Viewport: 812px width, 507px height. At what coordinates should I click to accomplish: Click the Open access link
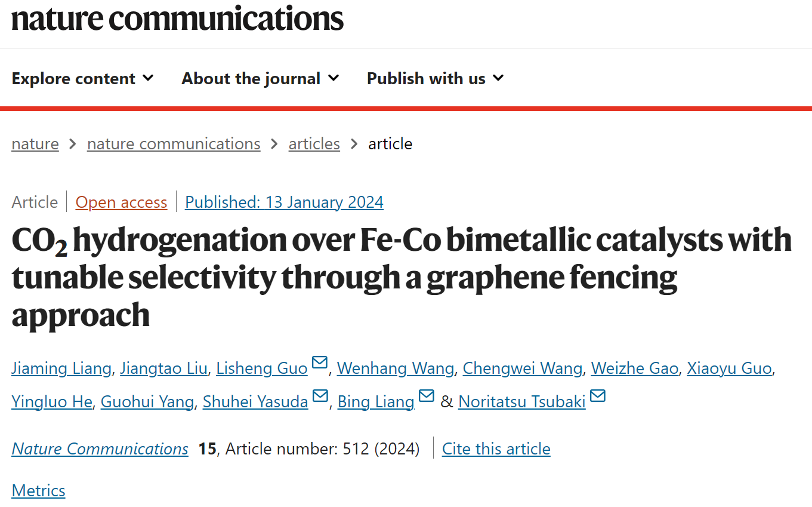[121, 202]
